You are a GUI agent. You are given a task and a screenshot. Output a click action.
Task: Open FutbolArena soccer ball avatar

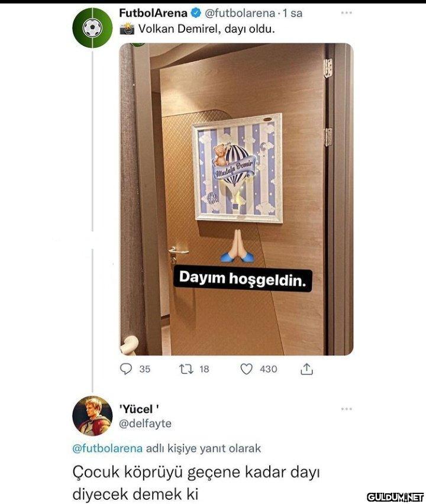(92, 28)
